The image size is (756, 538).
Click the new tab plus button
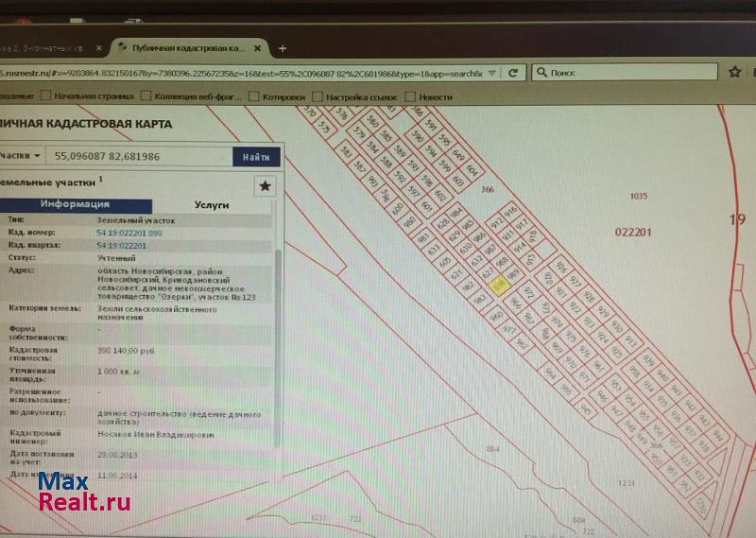click(x=282, y=48)
